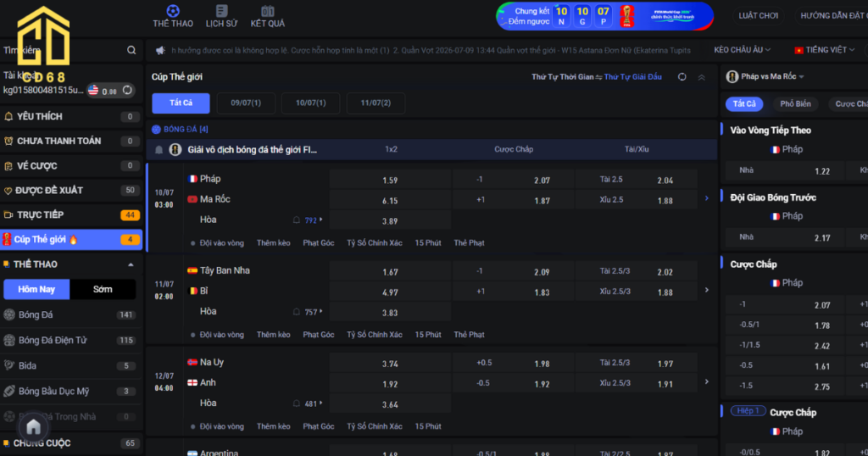Open the Tiếng Việt language dropdown

coord(824,50)
